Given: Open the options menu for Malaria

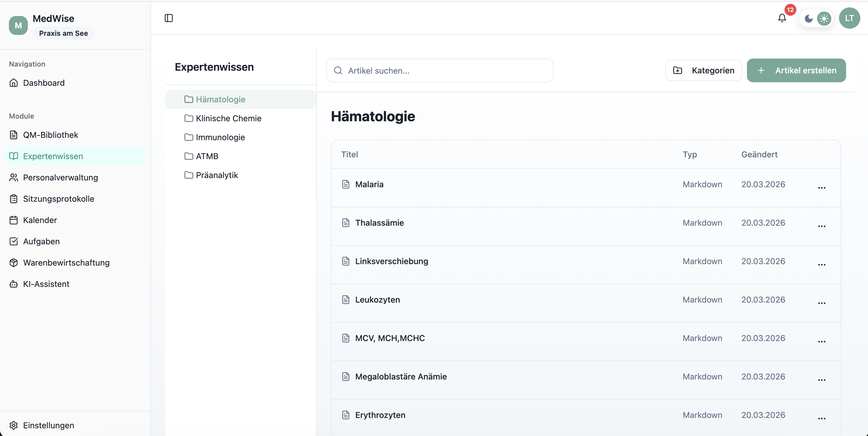Looking at the screenshot, I should click(822, 188).
